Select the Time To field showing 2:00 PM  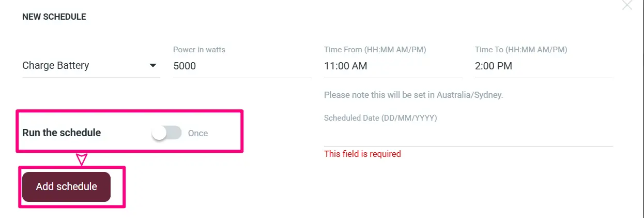pyautogui.click(x=544, y=66)
